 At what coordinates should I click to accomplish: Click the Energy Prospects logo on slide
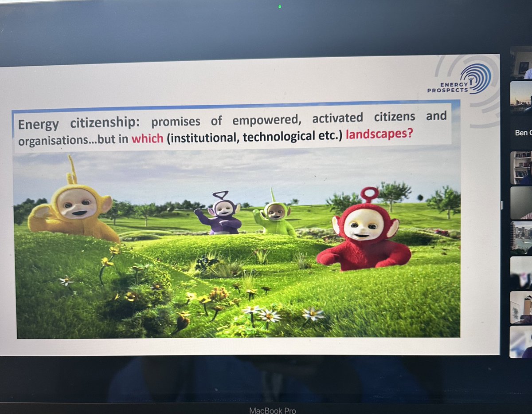459,79
